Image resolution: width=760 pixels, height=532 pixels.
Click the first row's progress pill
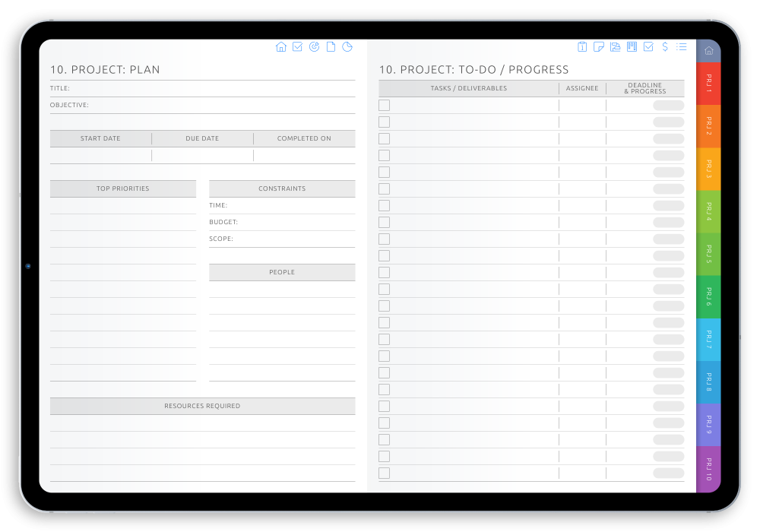(x=668, y=105)
